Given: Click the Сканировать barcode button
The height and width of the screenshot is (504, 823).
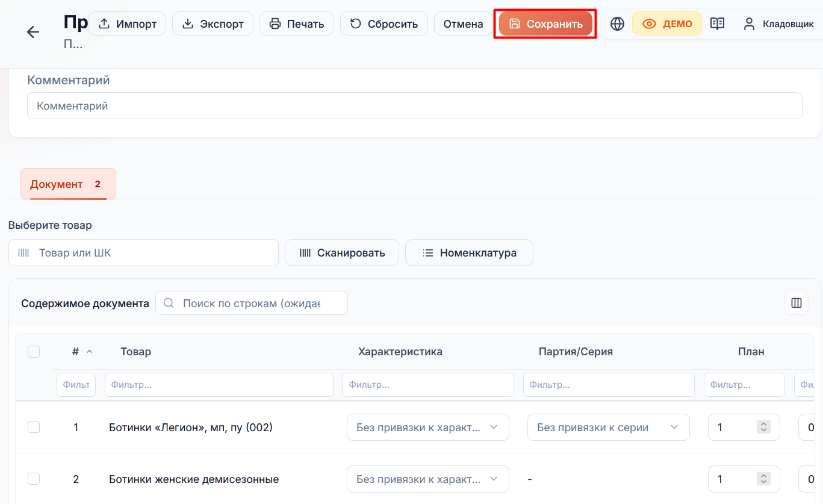Looking at the screenshot, I should 342,253.
